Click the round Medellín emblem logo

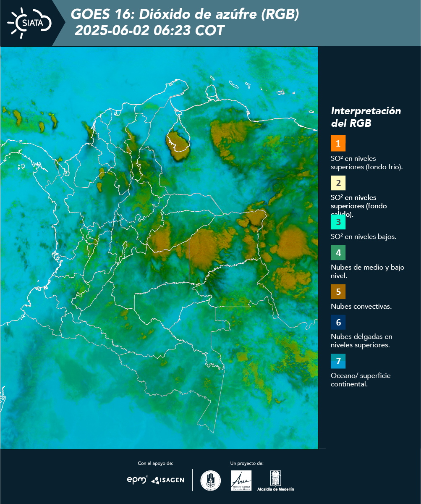(211, 480)
